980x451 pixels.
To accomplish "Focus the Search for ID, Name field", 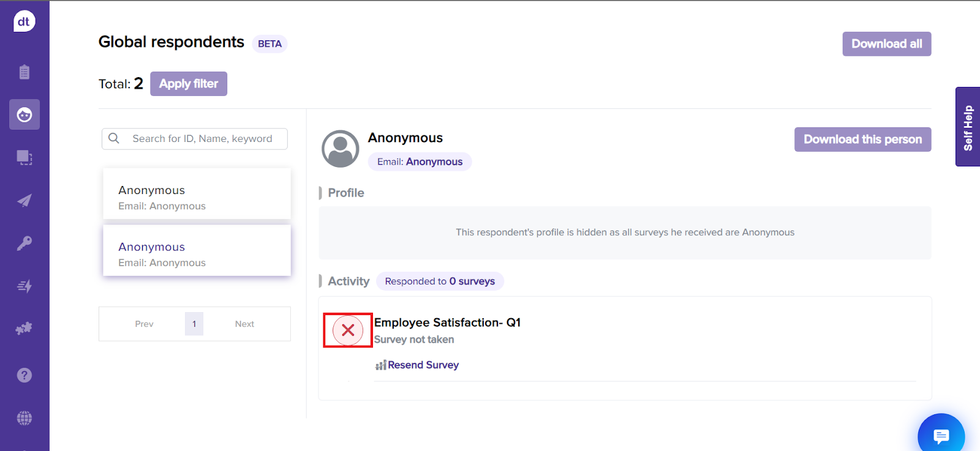I will click(202, 139).
